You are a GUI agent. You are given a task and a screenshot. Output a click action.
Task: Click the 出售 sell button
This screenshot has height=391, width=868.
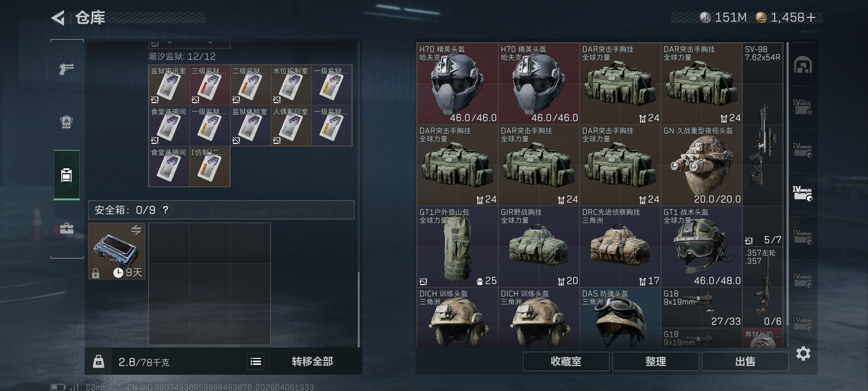[745, 361]
